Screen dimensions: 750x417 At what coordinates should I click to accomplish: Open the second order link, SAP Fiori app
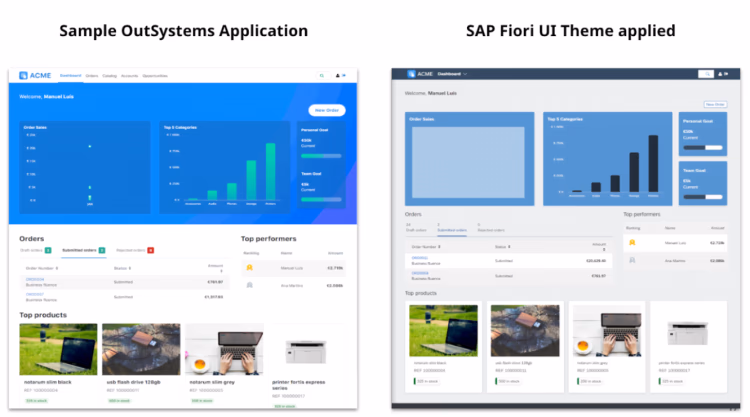point(420,273)
